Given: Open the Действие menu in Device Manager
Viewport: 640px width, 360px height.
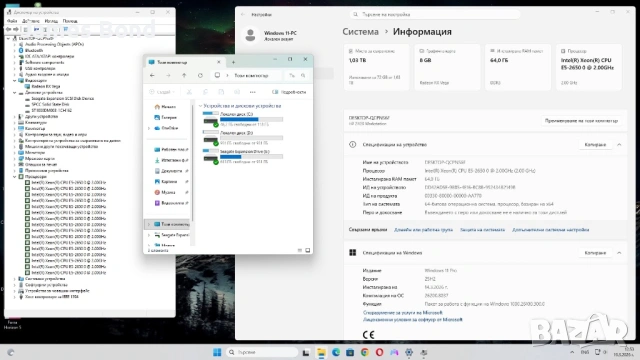Looking at the screenshot, I should (x=31, y=21).
